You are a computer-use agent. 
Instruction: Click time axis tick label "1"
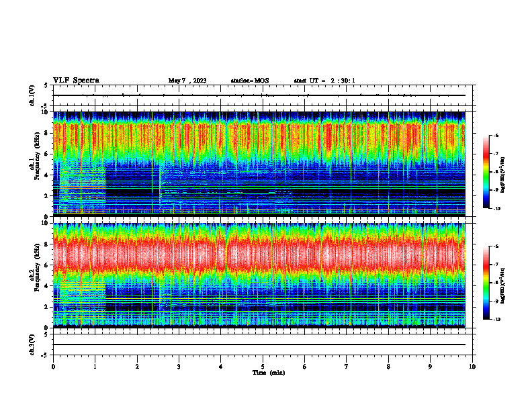(x=95, y=367)
